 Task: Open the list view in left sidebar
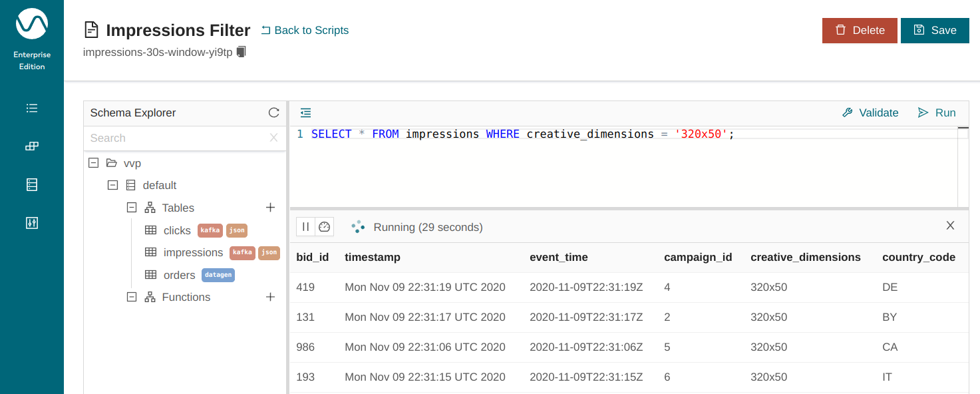coord(32,108)
